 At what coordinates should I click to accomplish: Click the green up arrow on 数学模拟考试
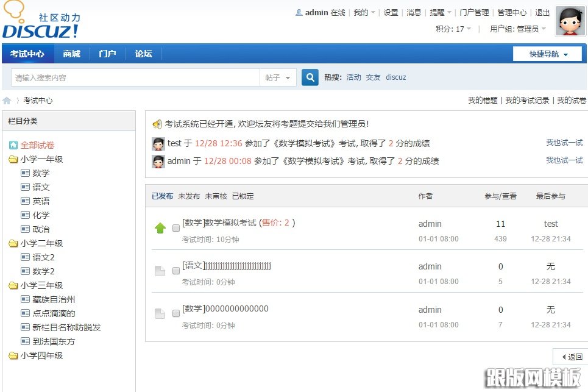pos(160,227)
